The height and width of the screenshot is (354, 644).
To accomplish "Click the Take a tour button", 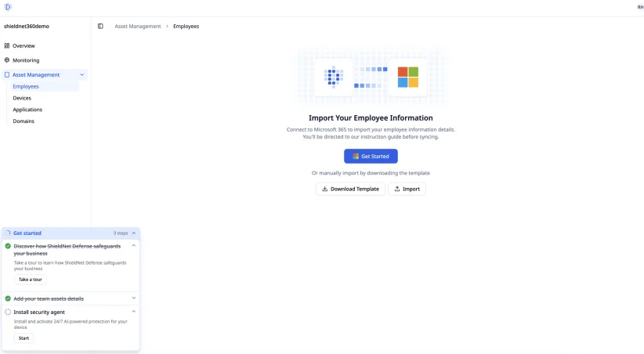I will point(31,280).
